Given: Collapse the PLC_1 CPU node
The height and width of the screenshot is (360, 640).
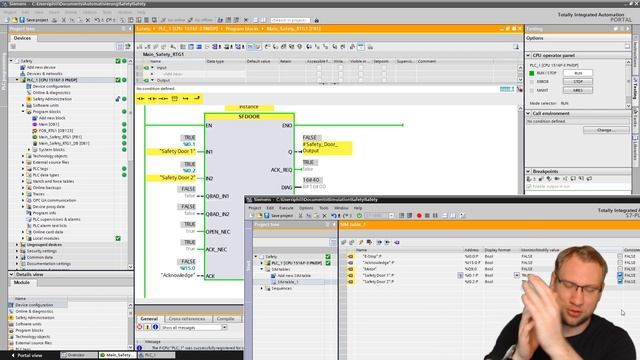Looking at the screenshot, I should tap(18, 80).
